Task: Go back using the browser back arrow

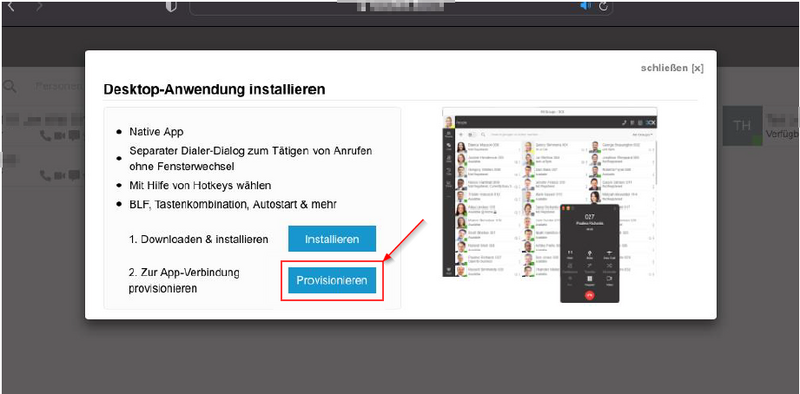Action: pos(11,7)
